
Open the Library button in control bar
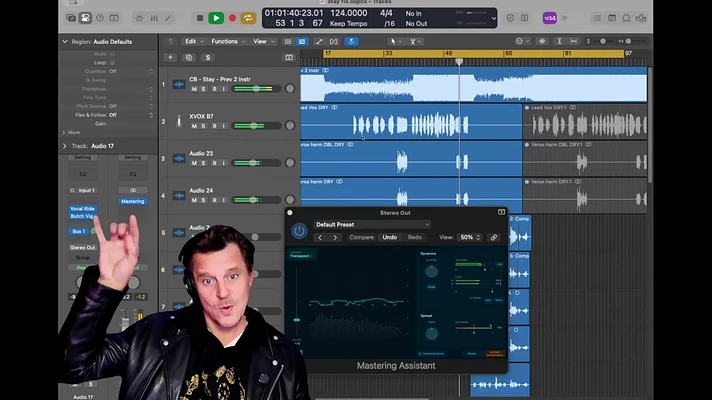[71, 18]
